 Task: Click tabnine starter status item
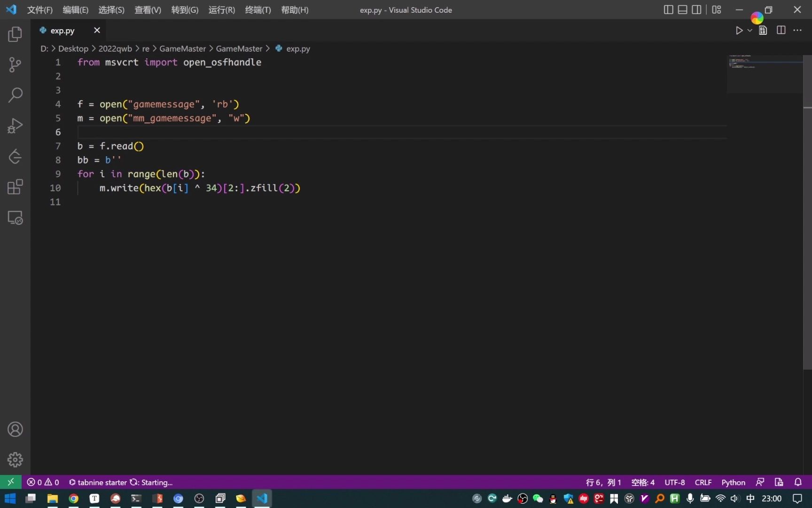(121, 482)
